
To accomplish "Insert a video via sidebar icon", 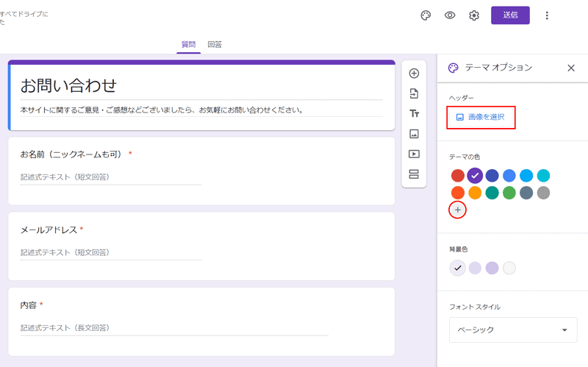I will click(414, 154).
